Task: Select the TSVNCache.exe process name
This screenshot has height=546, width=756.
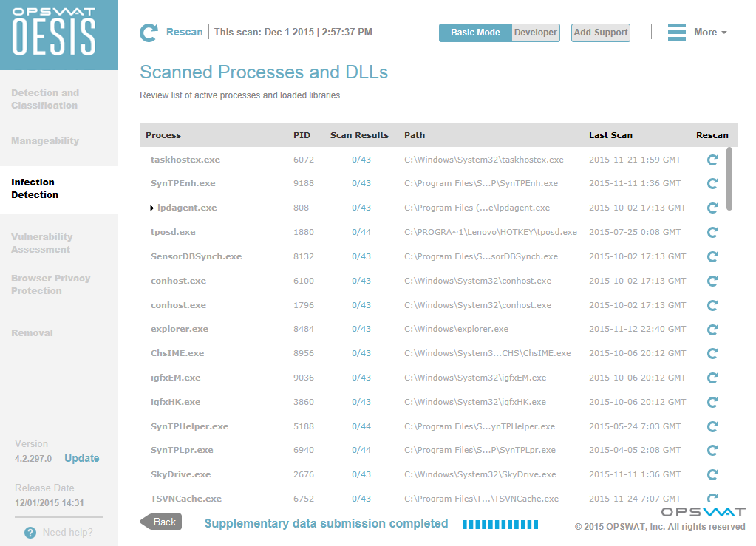Action: [186, 499]
